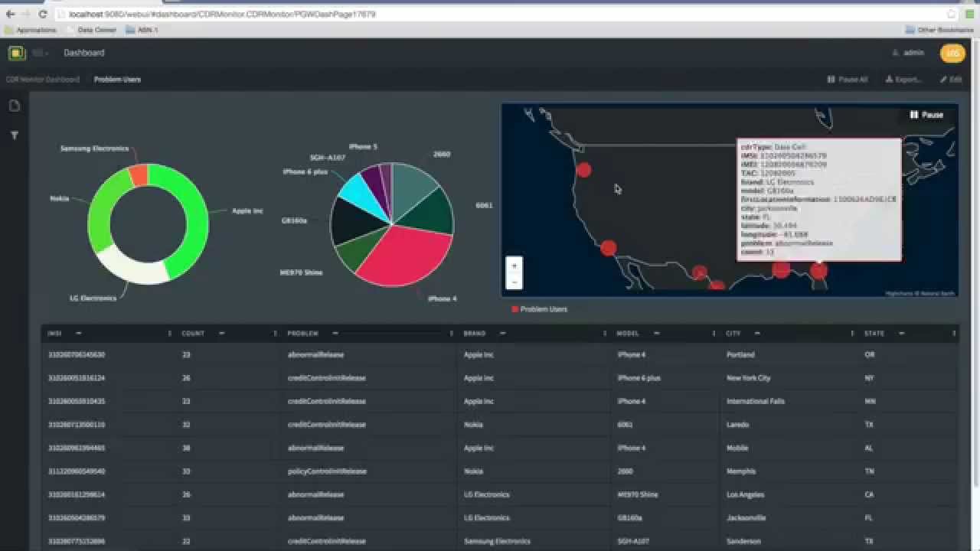Click the Portland marker on the map
This screenshot has height=551, width=980.
click(583, 170)
